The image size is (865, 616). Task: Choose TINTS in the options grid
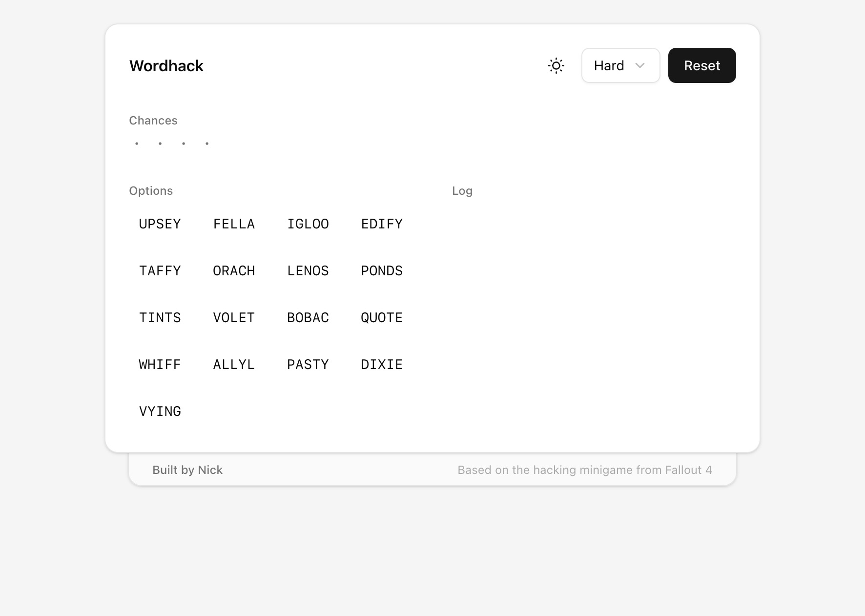tap(160, 317)
